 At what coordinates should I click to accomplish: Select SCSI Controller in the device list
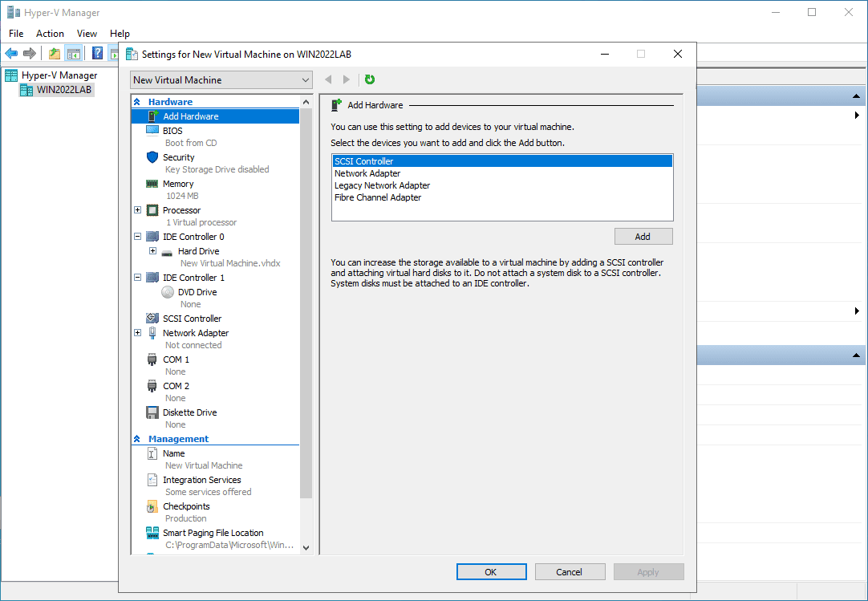point(502,161)
